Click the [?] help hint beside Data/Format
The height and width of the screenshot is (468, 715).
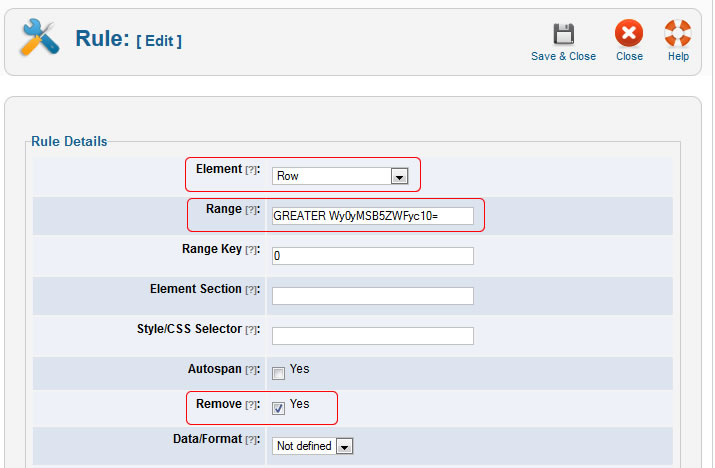252,441
